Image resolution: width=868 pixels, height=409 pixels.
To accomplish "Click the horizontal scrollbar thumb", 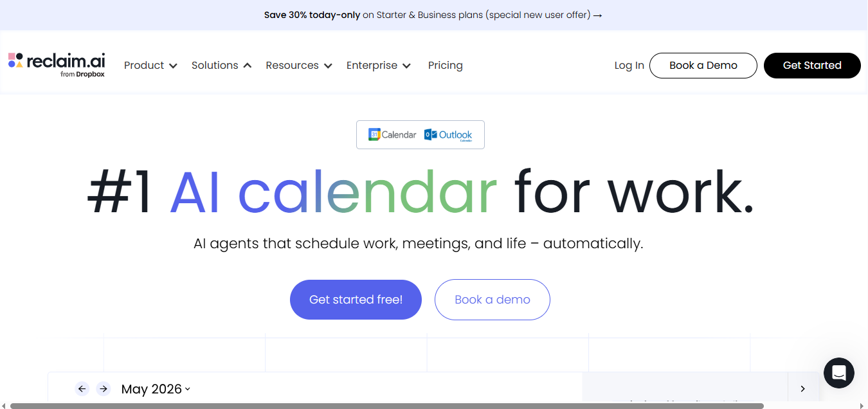I will [387, 406].
